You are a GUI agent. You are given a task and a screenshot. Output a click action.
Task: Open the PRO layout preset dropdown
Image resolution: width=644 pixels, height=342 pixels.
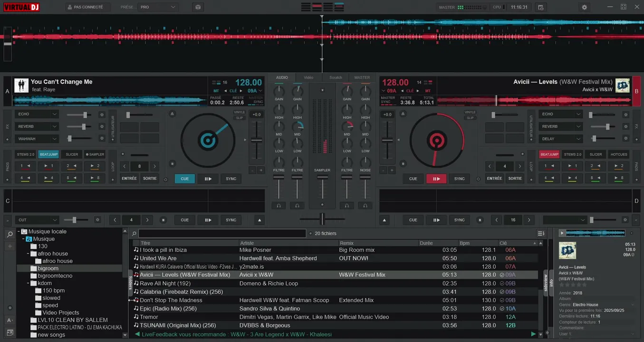coord(158,7)
